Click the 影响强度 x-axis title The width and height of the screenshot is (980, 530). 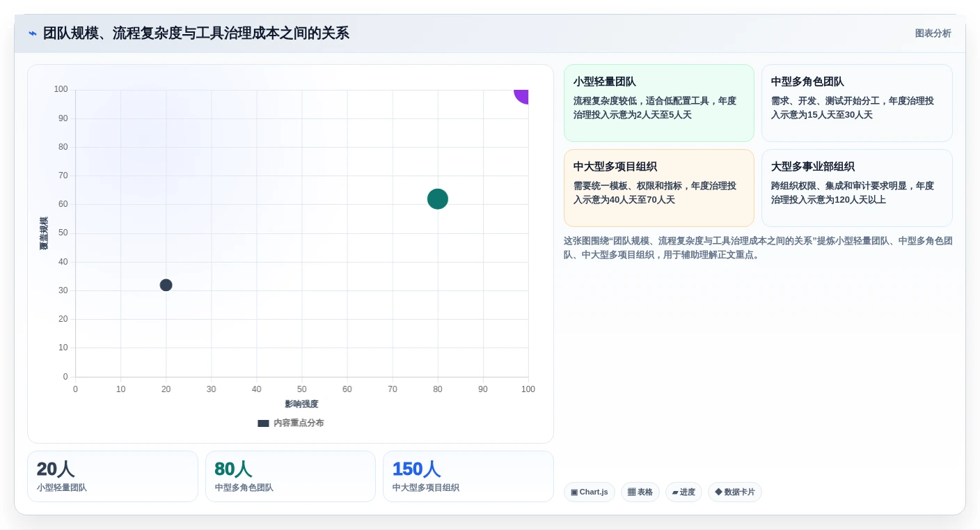click(301, 404)
